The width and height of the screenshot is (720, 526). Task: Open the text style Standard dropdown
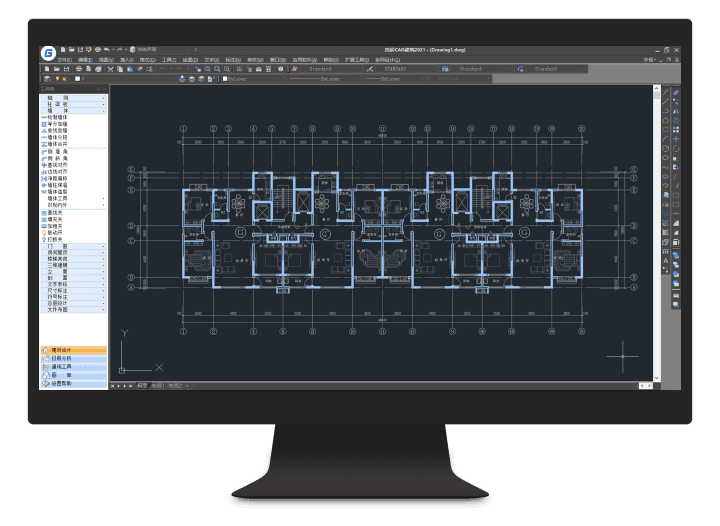(x=332, y=69)
